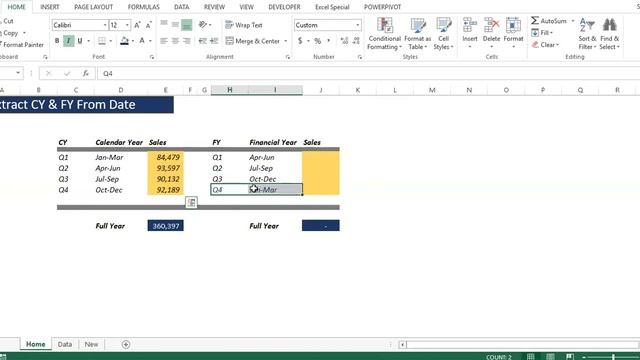Open Cell Styles gallery
Image resolution: width=640 pixels, height=360 pixels.
tap(443, 34)
